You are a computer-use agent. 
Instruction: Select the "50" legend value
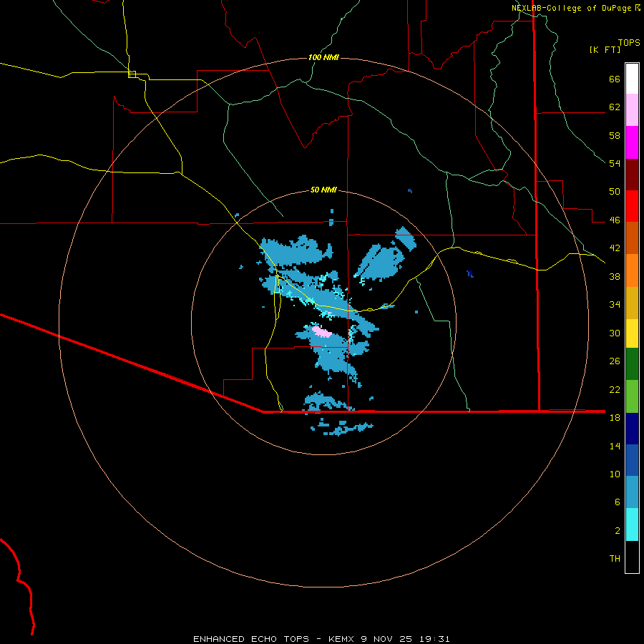pyautogui.click(x=615, y=192)
